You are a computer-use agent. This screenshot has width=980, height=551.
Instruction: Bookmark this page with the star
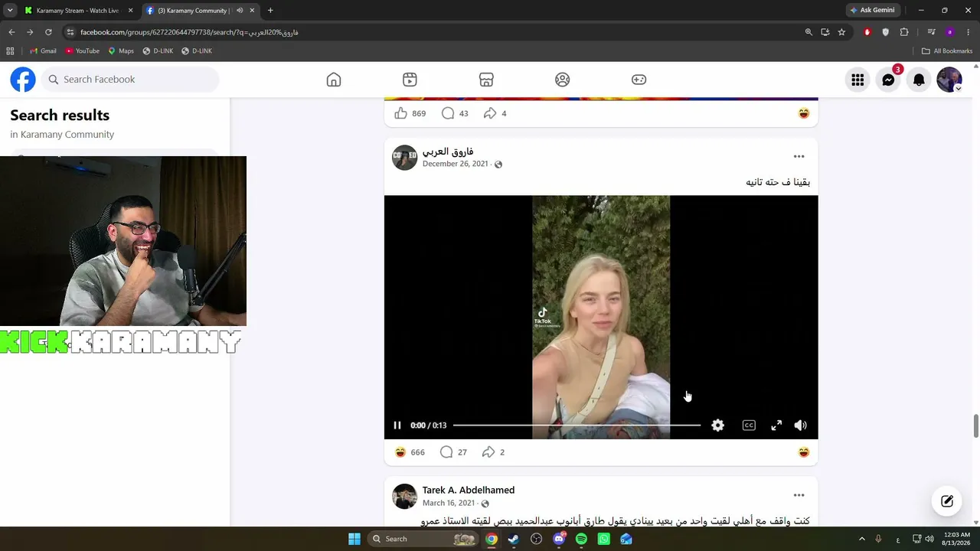point(841,32)
